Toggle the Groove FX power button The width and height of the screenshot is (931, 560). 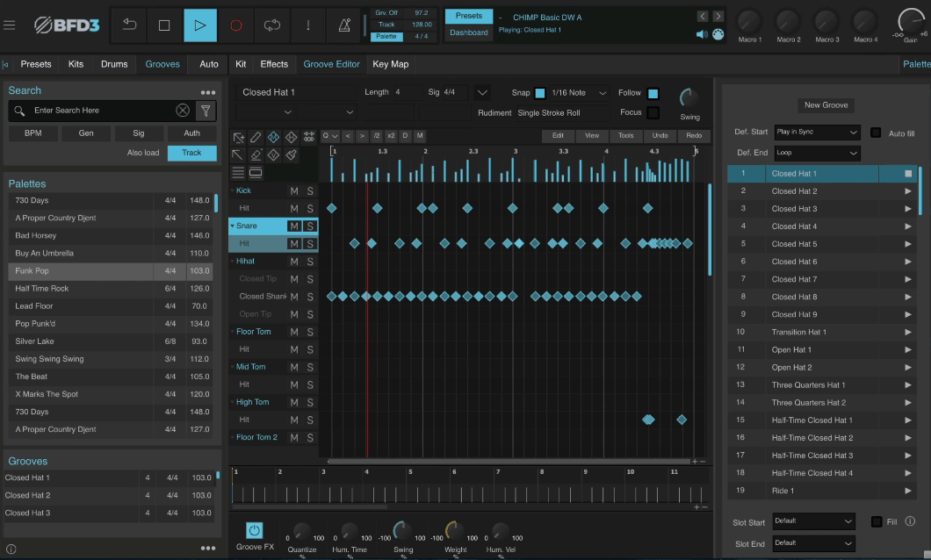coord(255,530)
